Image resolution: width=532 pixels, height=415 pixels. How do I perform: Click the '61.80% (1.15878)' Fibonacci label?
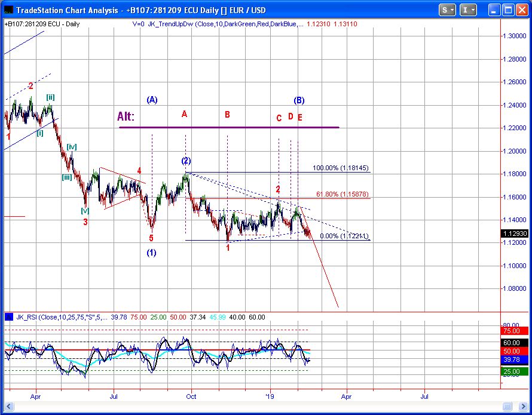343,194
